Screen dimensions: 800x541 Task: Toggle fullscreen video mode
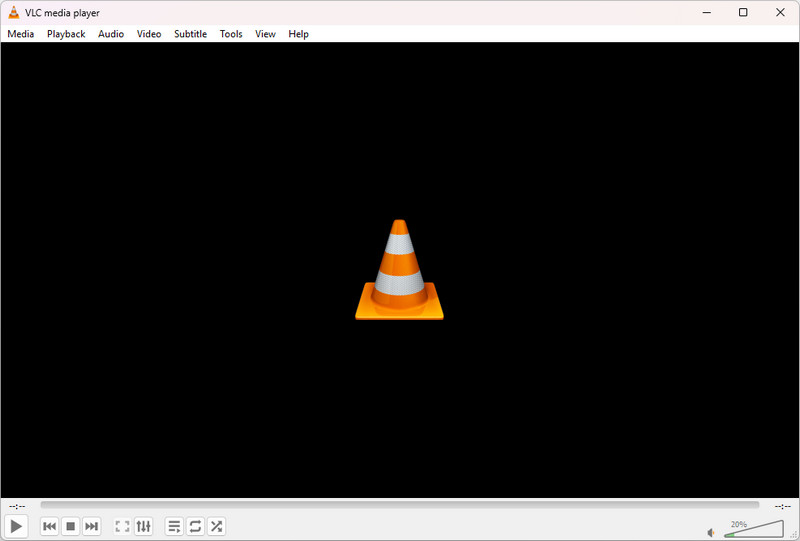click(122, 526)
